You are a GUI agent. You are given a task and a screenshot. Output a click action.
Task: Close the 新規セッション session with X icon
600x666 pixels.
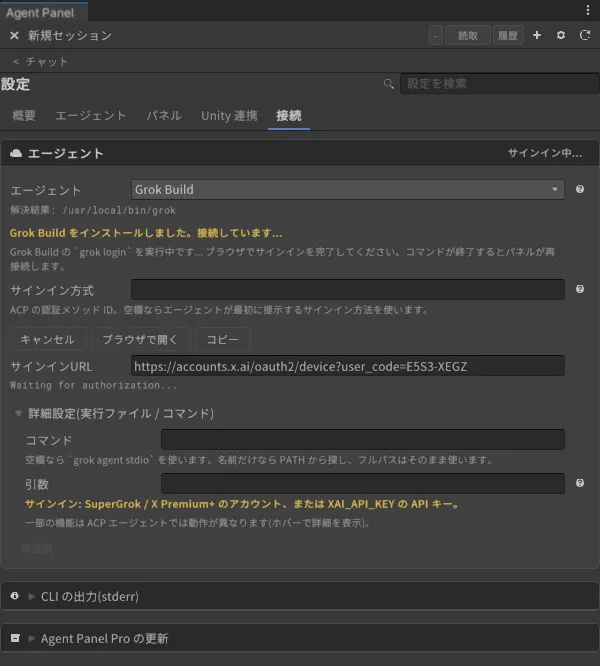tap(14, 35)
